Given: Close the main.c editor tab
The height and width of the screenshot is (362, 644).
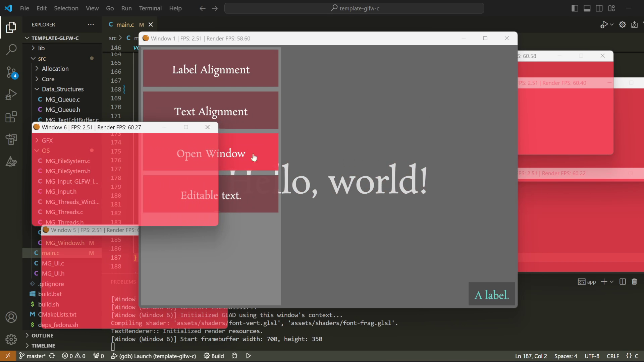Looking at the screenshot, I should 151,24.
